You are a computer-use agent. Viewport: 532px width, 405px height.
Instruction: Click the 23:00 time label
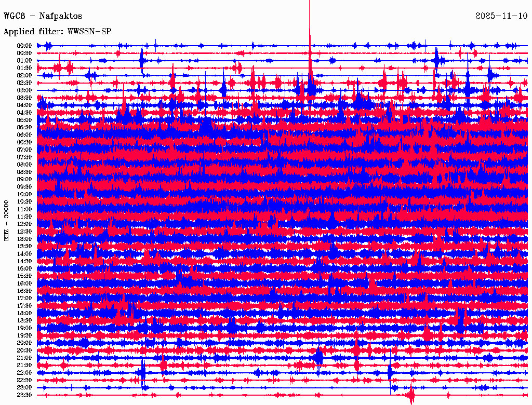pyautogui.click(x=24, y=388)
